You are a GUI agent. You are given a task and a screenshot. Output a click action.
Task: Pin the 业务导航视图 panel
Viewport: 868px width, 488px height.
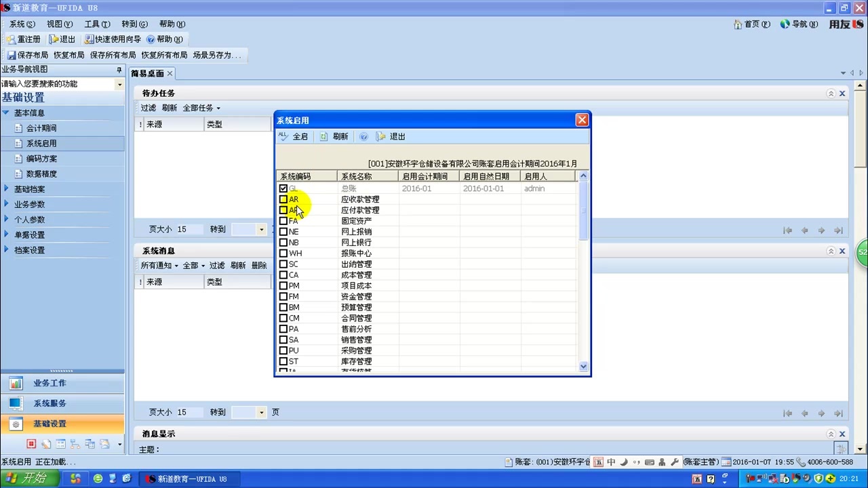click(x=119, y=69)
